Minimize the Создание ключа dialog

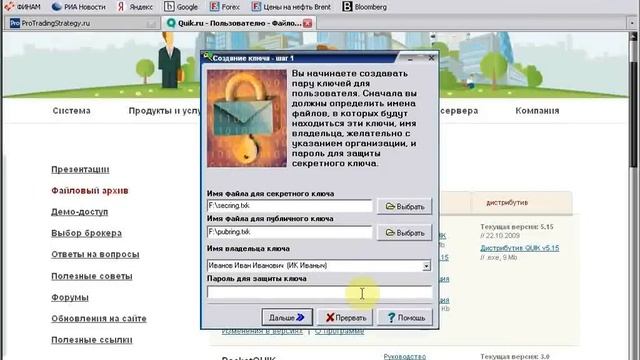410,58
